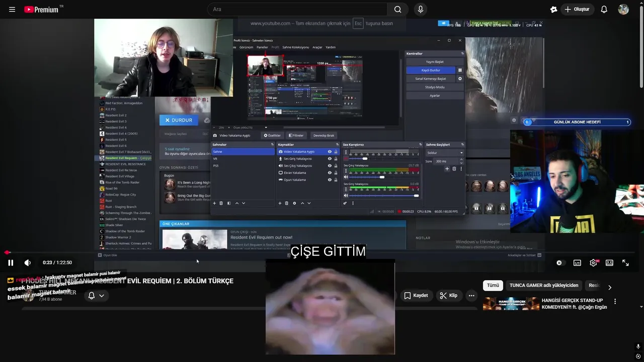The width and height of the screenshot is (644, 362).
Task: Open the Soldur transition dropdown in OBS
Action: 445,153
